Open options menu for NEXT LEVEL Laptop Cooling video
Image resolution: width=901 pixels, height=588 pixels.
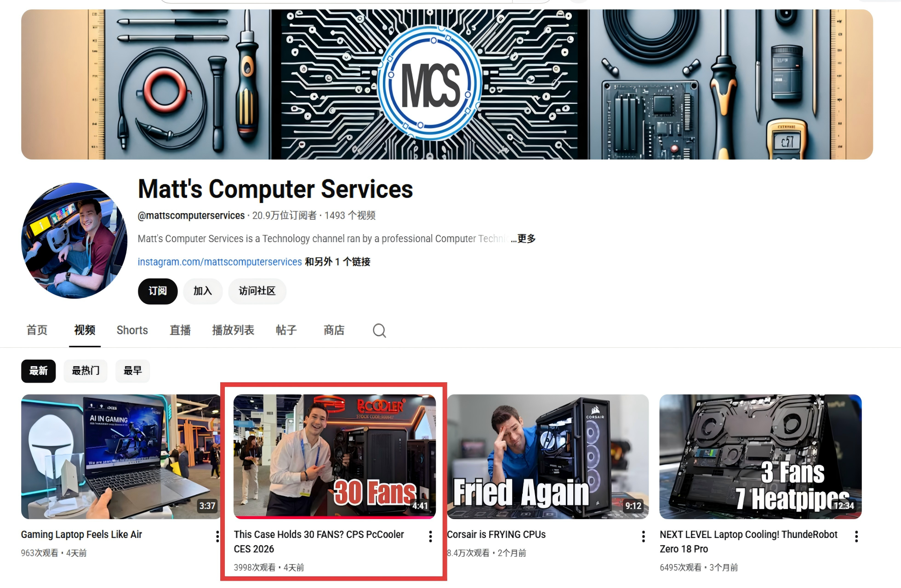[x=856, y=536]
